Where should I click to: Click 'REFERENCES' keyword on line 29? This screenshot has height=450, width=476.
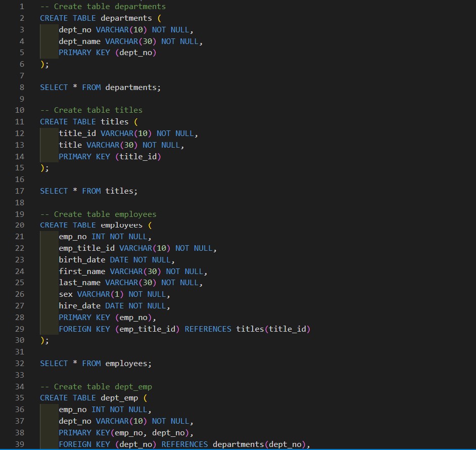coord(208,329)
